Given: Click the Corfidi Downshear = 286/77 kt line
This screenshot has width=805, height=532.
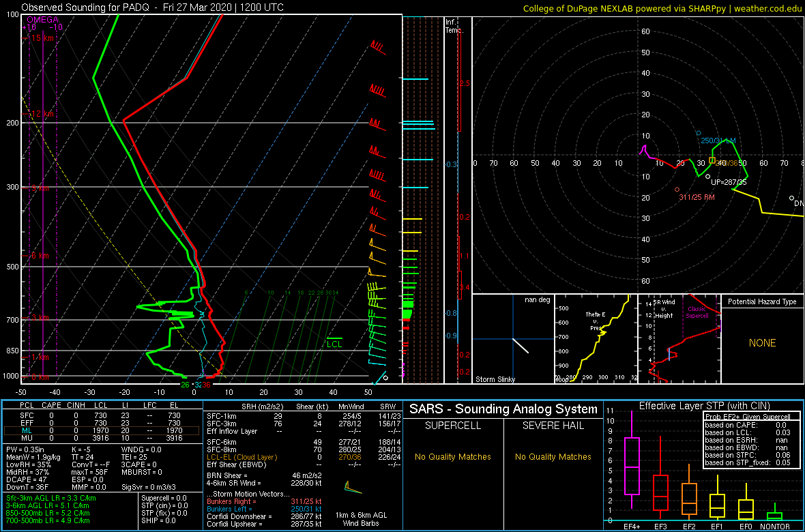Looking at the screenshot, I should pyautogui.click(x=264, y=516).
